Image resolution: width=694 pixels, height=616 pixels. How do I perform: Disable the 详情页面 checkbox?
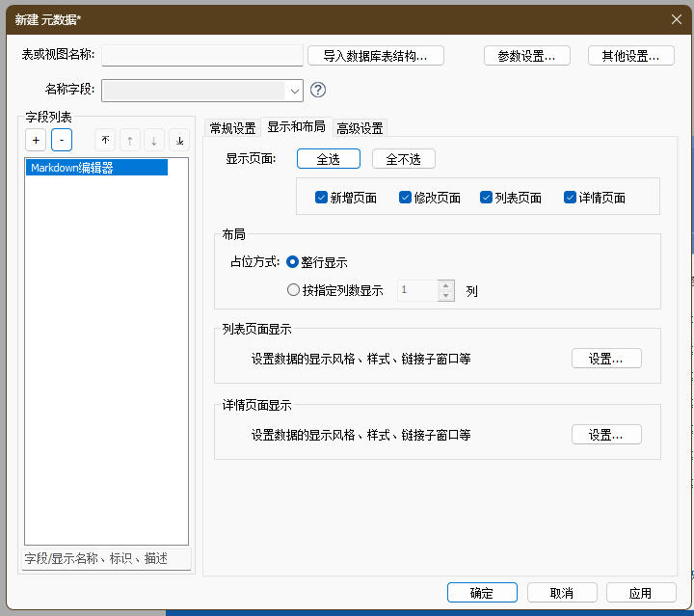pyautogui.click(x=570, y=198)
